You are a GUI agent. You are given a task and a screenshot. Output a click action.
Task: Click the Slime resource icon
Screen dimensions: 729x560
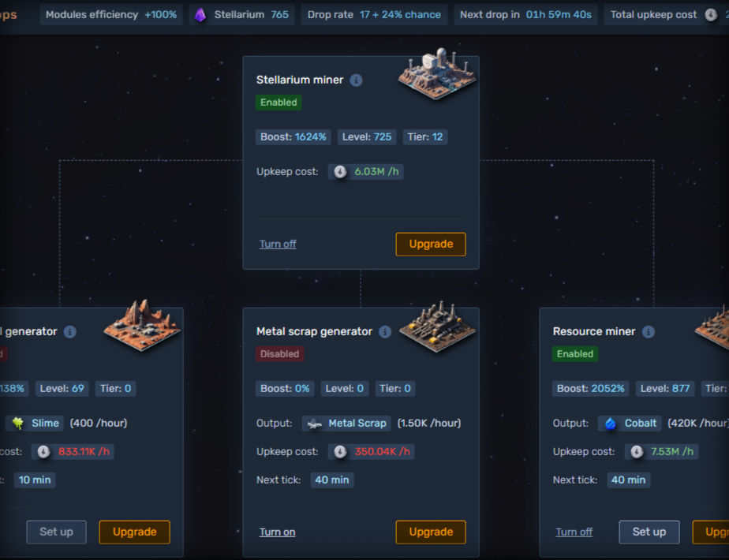(17, 424)
